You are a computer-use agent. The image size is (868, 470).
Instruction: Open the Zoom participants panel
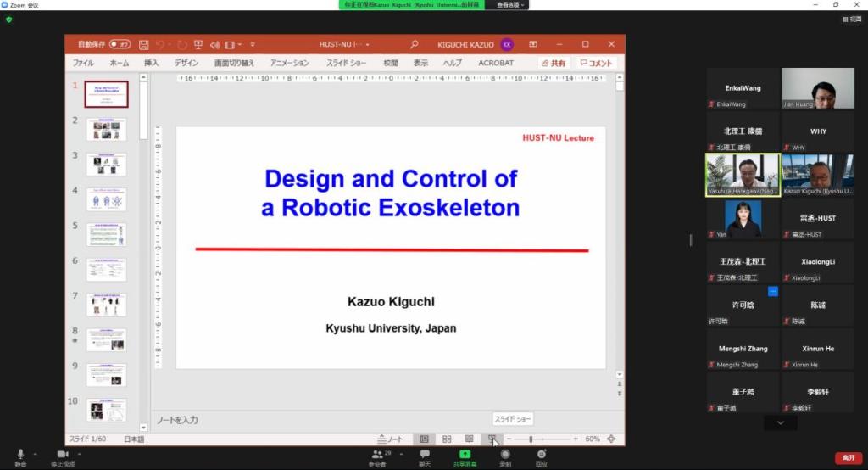point(378,455)
